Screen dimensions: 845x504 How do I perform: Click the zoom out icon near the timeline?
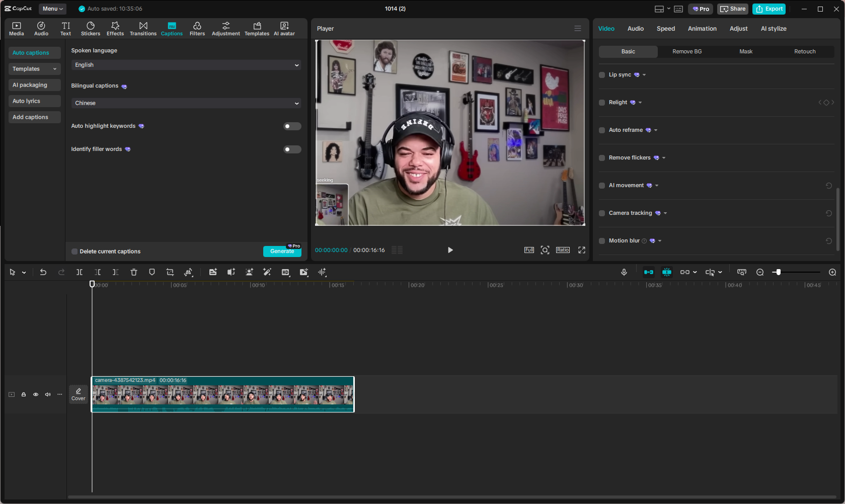(x=760, y=272)
